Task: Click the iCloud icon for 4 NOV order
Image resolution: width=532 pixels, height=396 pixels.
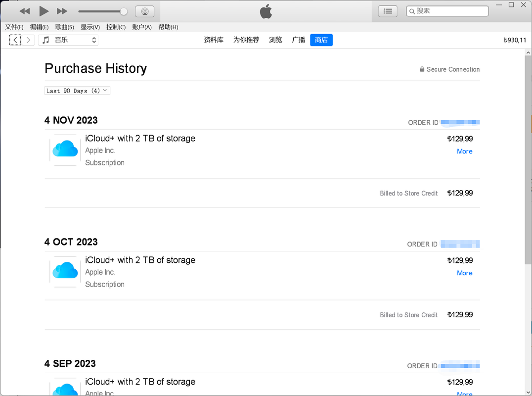Action: 65,150
